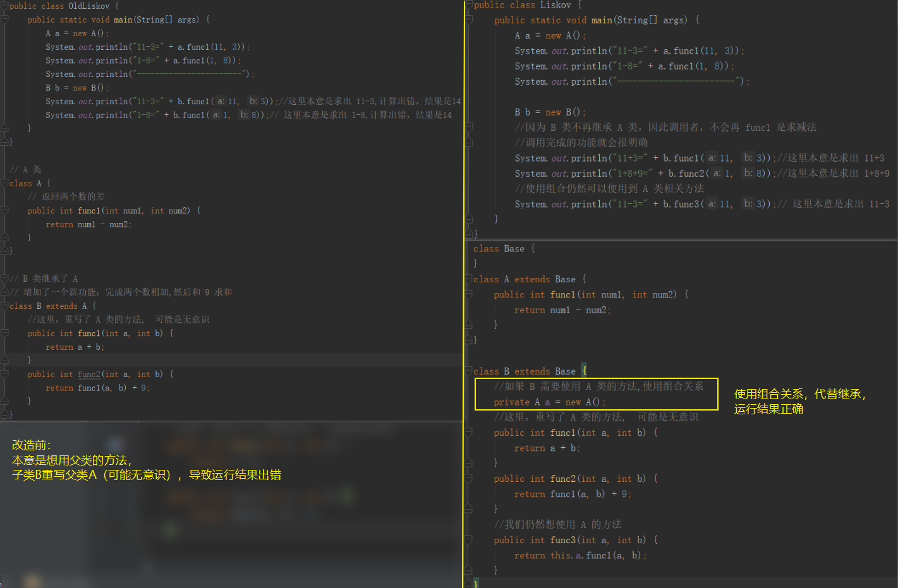
Task: Click class name 'Liskov' in right panel
Action: (555, 5)
